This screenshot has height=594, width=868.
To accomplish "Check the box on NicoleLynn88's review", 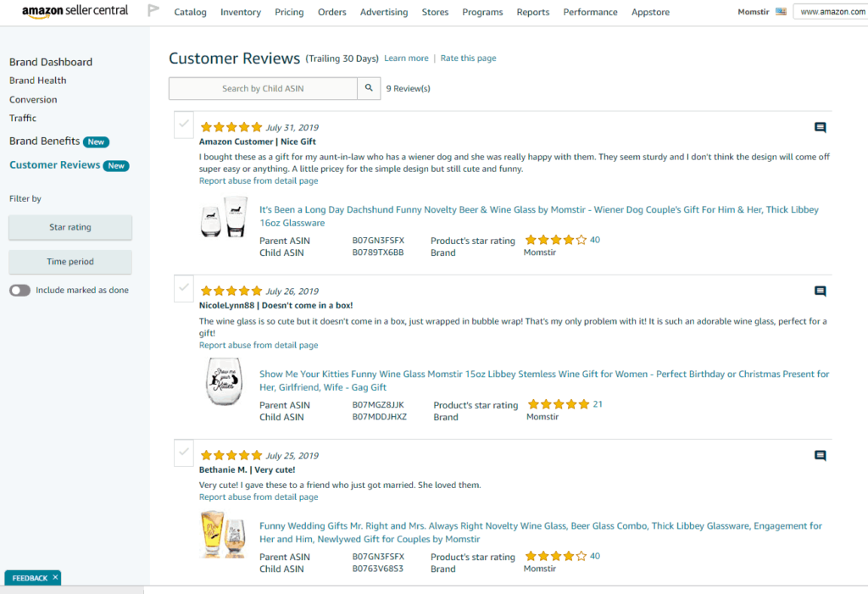I will (x=183, y=288).
